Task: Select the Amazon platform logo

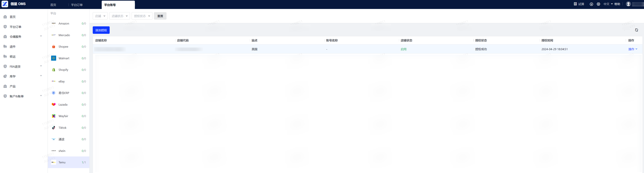Action: tap(53, 23)
